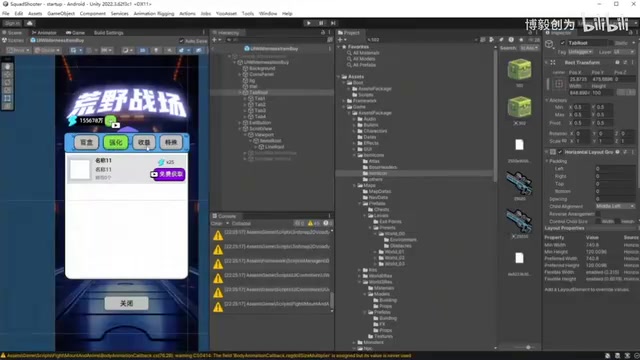Click the Project panel add (+) button
The height and width of the screenshot is (360, 640).
340,40
